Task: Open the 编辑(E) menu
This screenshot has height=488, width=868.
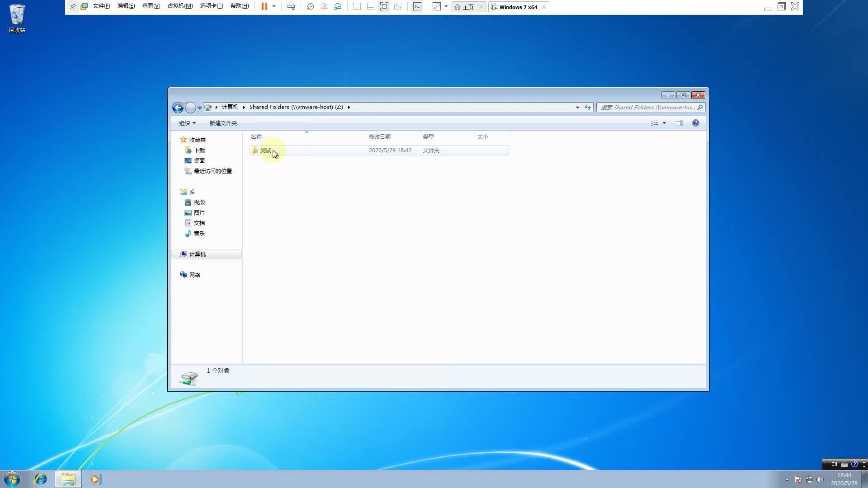Action: 126,6
